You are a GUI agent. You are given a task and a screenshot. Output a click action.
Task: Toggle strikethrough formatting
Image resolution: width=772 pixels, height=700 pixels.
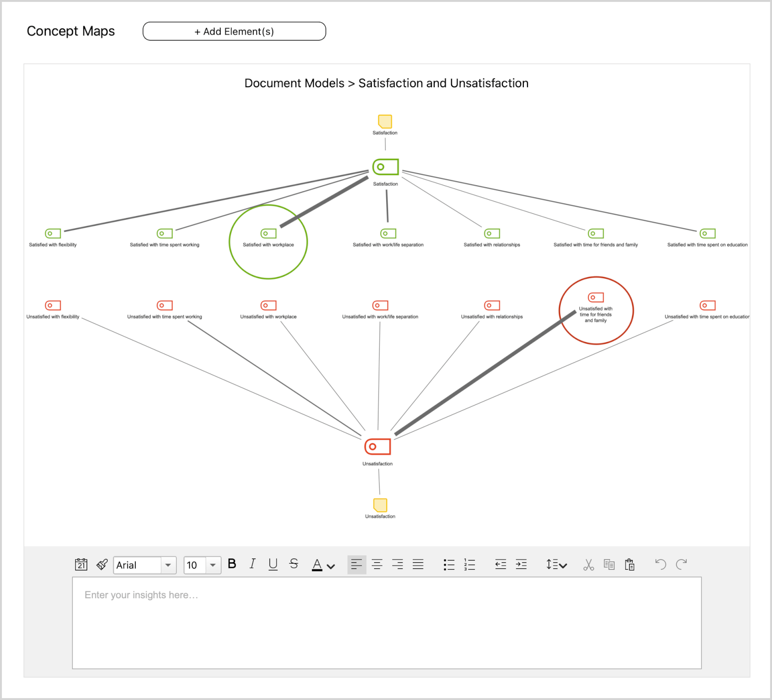point(293,564)
